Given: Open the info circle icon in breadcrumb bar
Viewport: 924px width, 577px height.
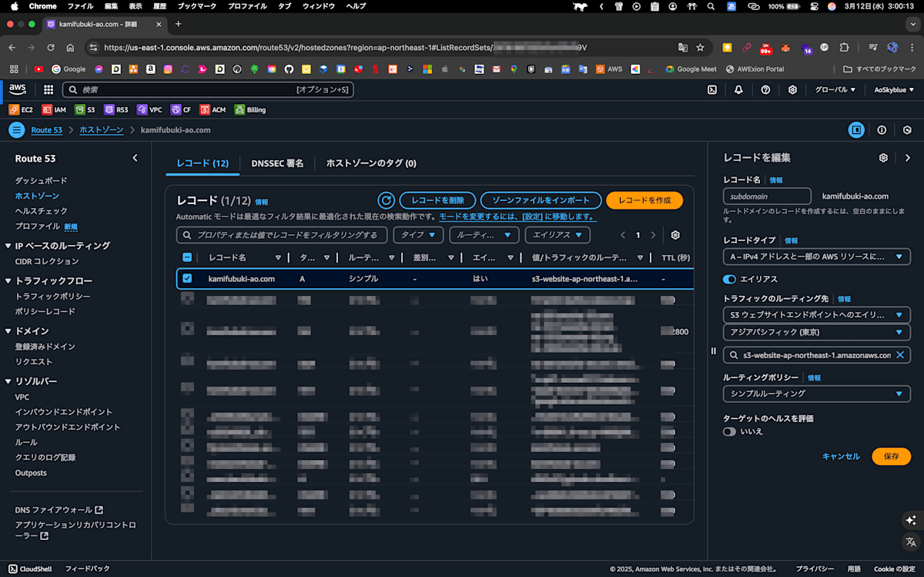Looking at the screenshot, I should (882, 130).
